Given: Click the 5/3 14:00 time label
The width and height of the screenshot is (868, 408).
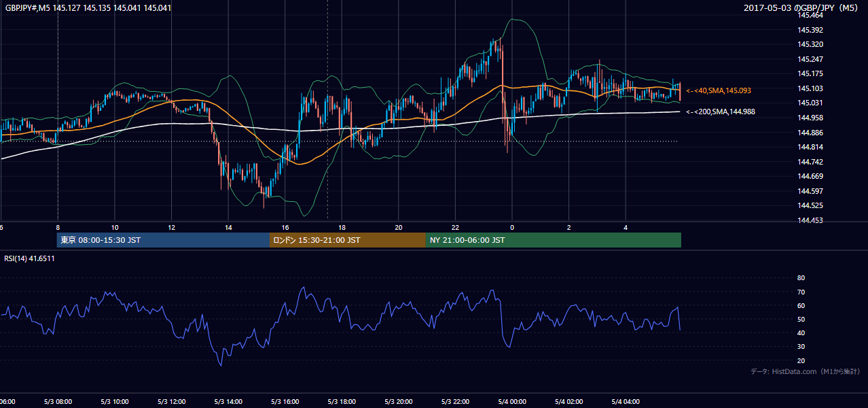Looking at the screenshot, I should point(228,402).
